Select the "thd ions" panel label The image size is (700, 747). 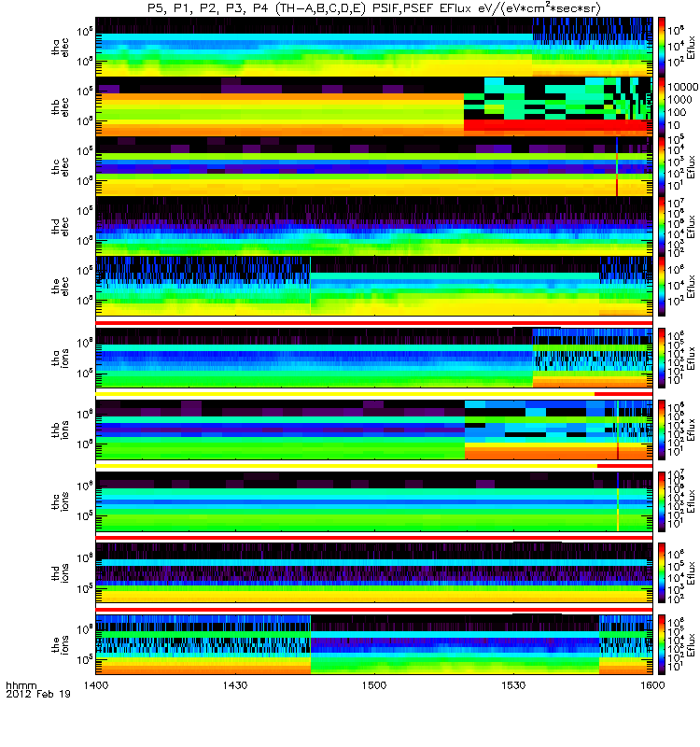61,572
